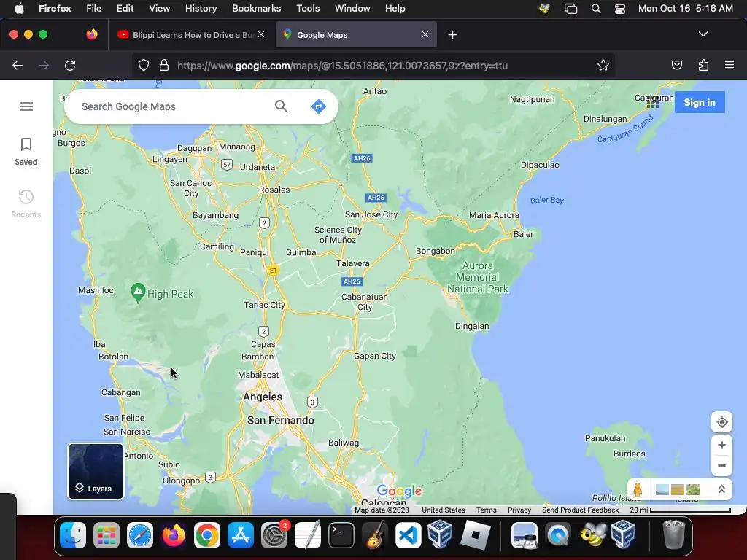Open a new tab with plus

(x=452, y=35)
